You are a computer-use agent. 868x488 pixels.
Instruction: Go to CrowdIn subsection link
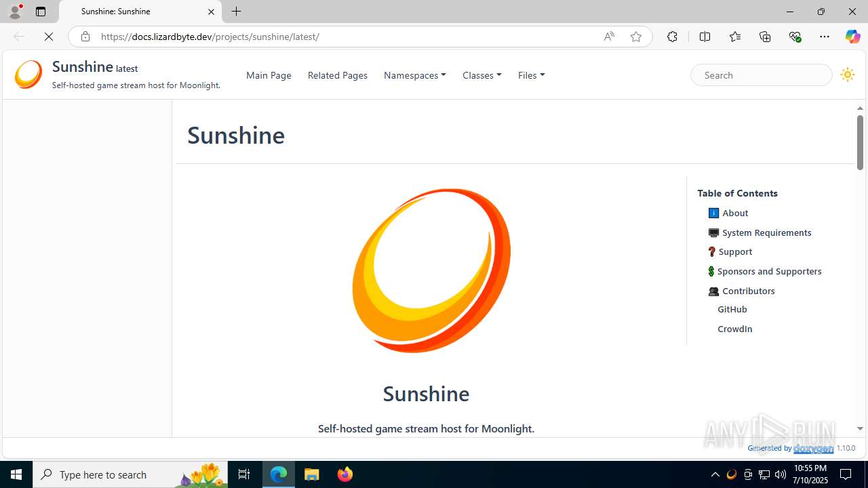click(x=735, y=329)
